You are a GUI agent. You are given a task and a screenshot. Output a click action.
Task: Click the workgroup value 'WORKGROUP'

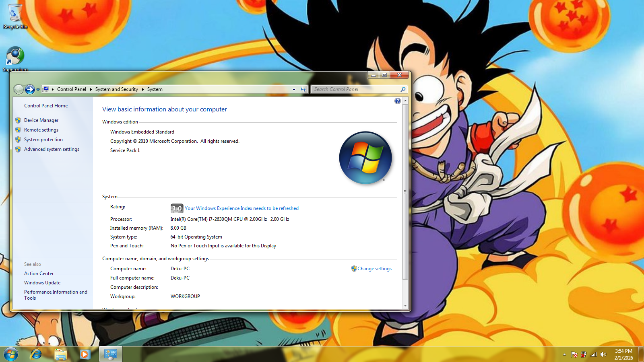[x=185, y=296]
